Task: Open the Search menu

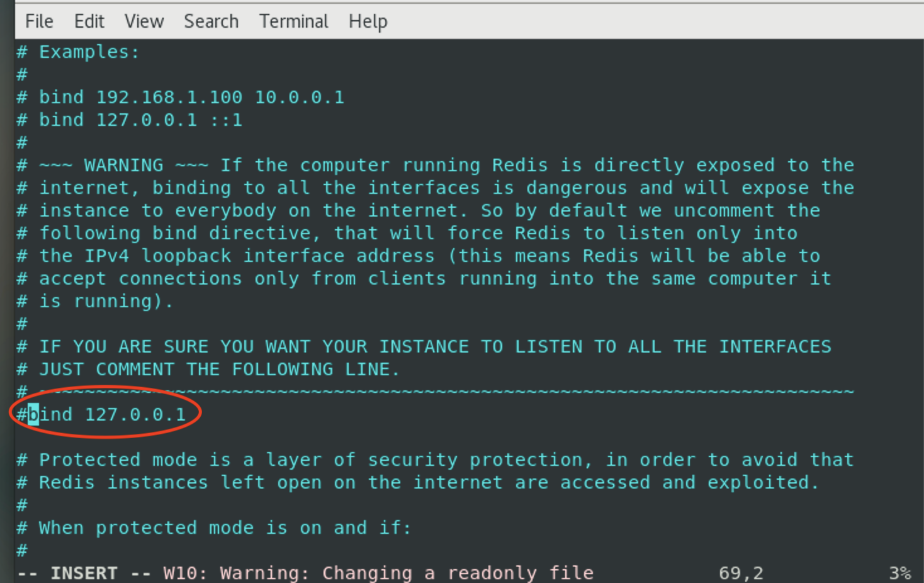Action: tap(211, 21)
